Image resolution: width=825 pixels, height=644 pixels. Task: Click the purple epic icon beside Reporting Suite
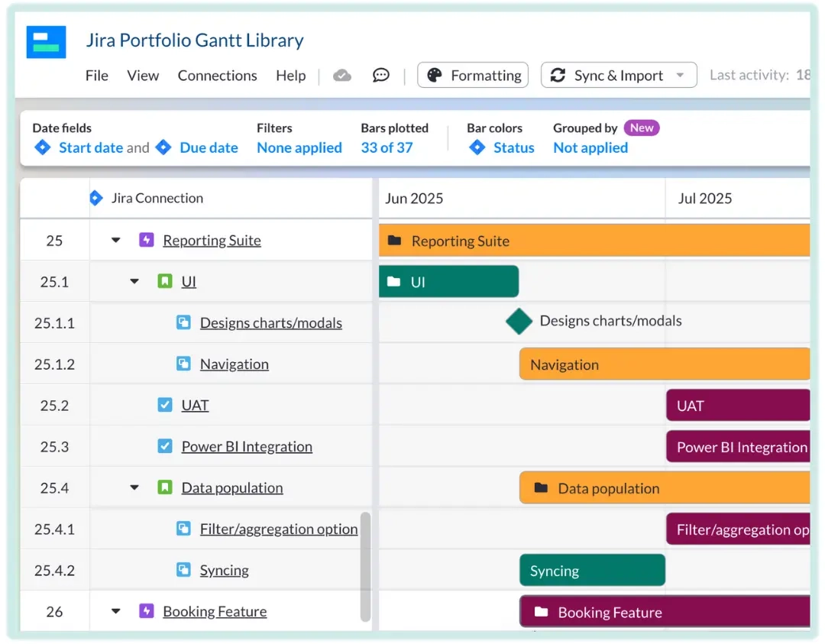[x=146, y=240]
